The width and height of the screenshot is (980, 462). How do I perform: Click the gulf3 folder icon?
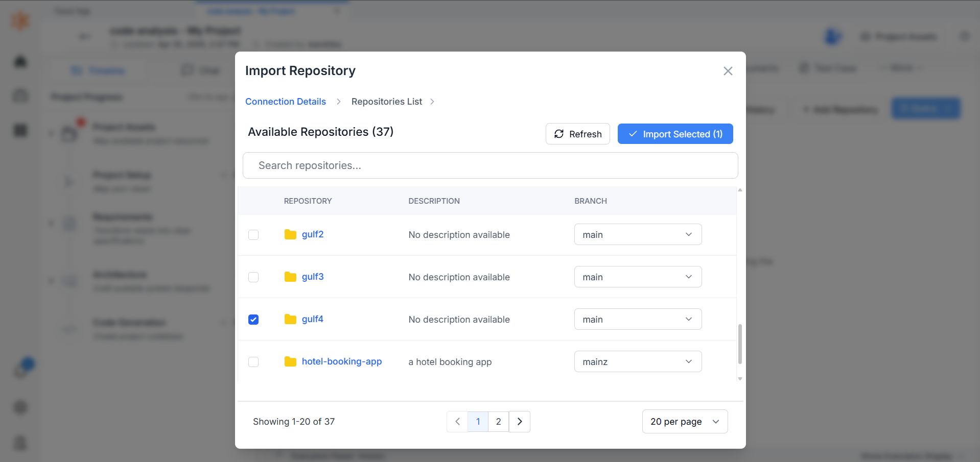point(290,277)
